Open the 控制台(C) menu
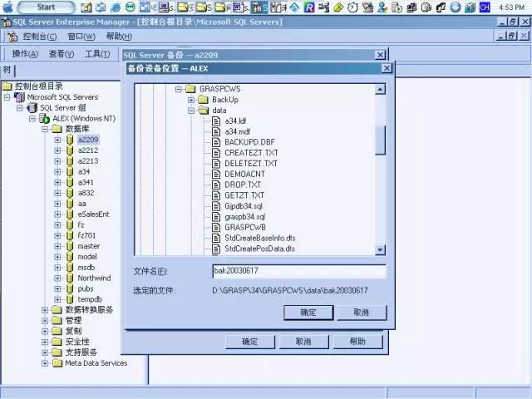Viewport: 532px width, 399px height. coord(39,37)
